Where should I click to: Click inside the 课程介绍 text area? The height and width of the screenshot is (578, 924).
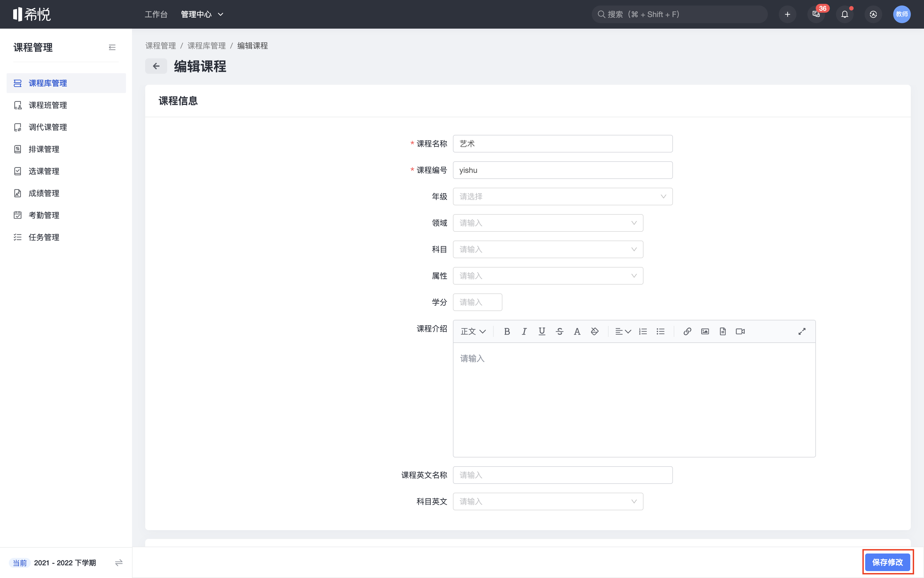tap(634, 399)
